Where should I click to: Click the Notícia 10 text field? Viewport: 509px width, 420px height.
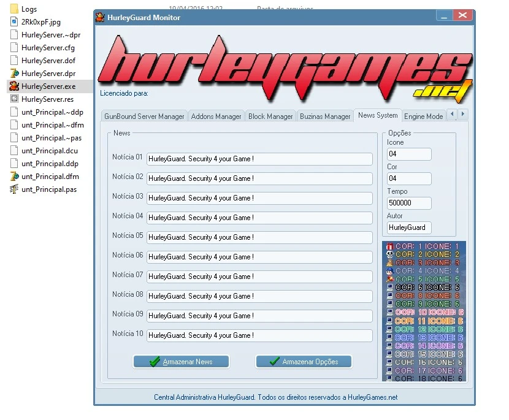coord(259,335)
